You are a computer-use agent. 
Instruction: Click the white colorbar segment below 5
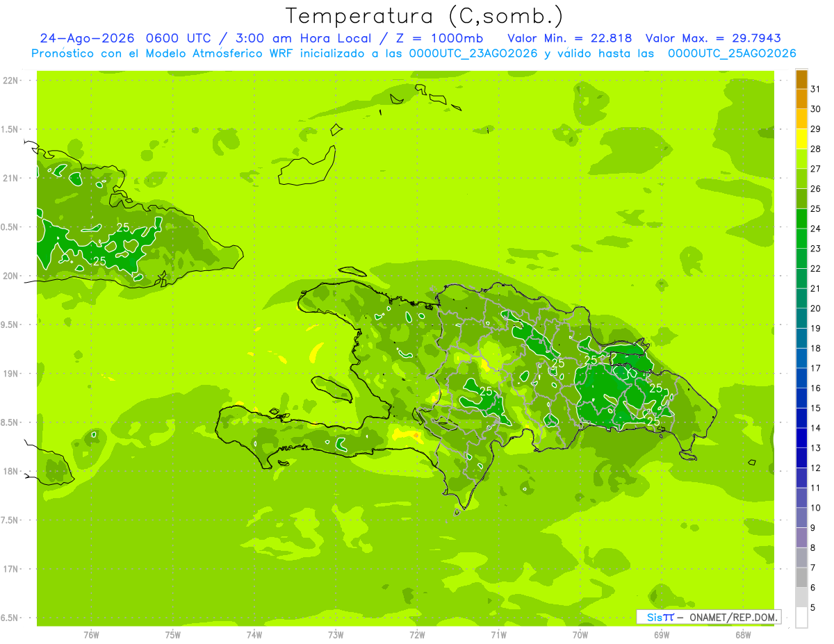[x=801, y=618]
